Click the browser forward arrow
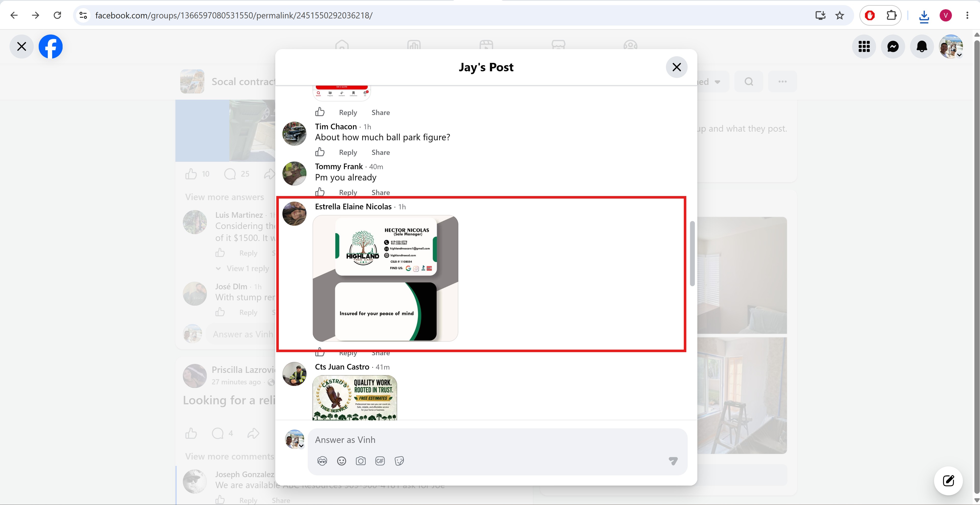Image resolution: width=980 pixels, height=505 pixels. click(x=35, y=15)
